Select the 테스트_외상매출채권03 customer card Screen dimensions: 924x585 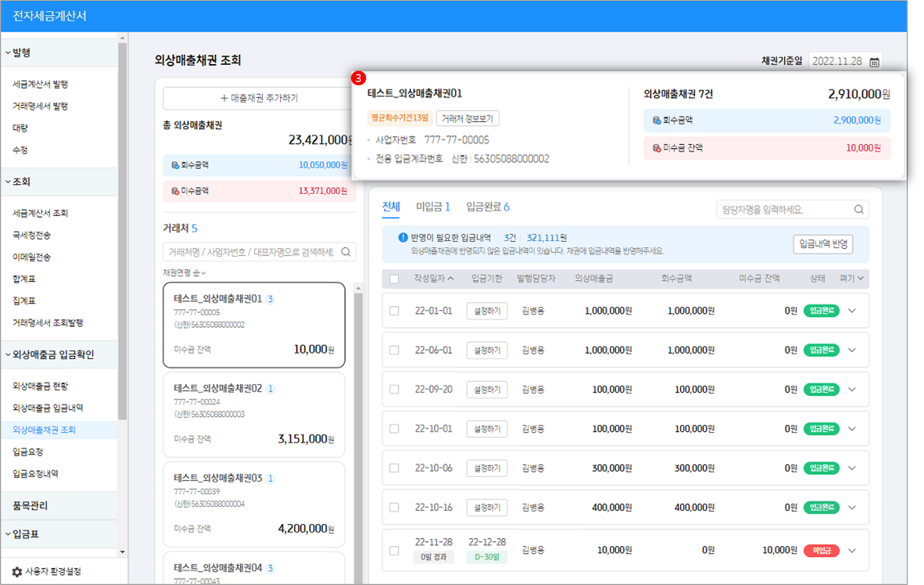[x=254, y=505]
